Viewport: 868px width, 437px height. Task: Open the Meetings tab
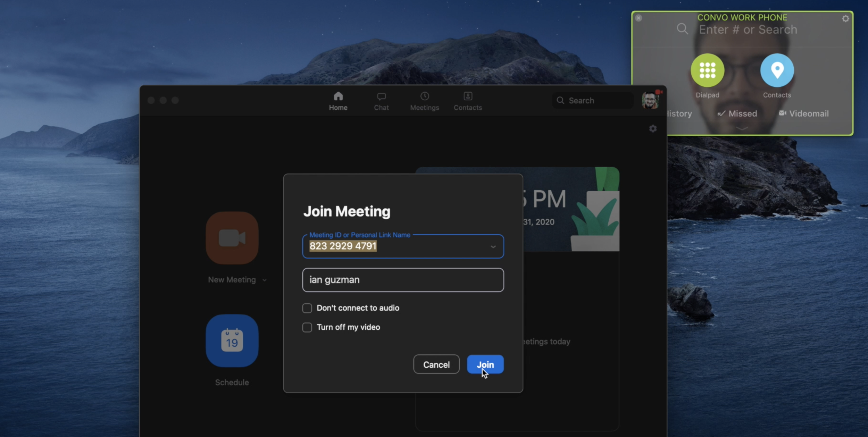point(424,101)
